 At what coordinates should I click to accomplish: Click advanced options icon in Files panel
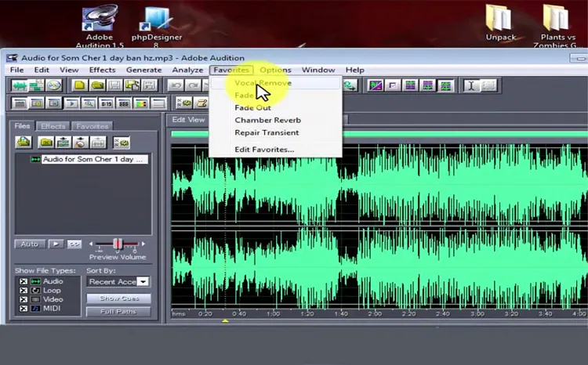(121, 143)
